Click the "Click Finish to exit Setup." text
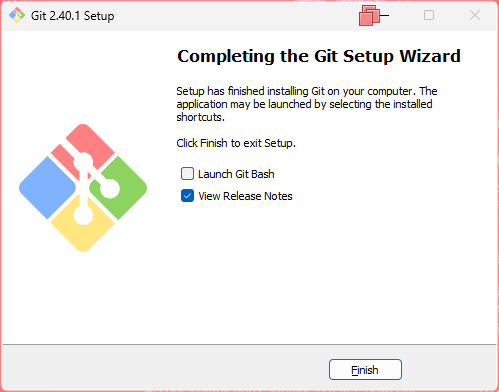This screenshot has height=392, width=499. click(x=236, y=143)
